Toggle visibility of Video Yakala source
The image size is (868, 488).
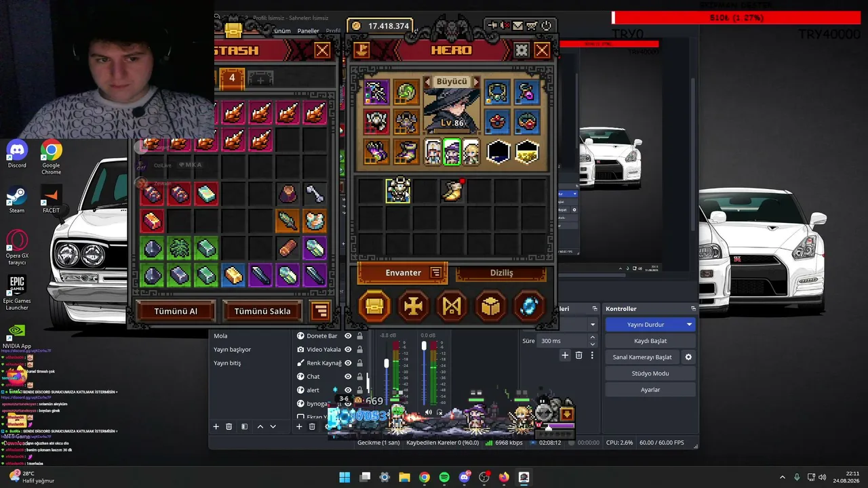pos(348,349)
